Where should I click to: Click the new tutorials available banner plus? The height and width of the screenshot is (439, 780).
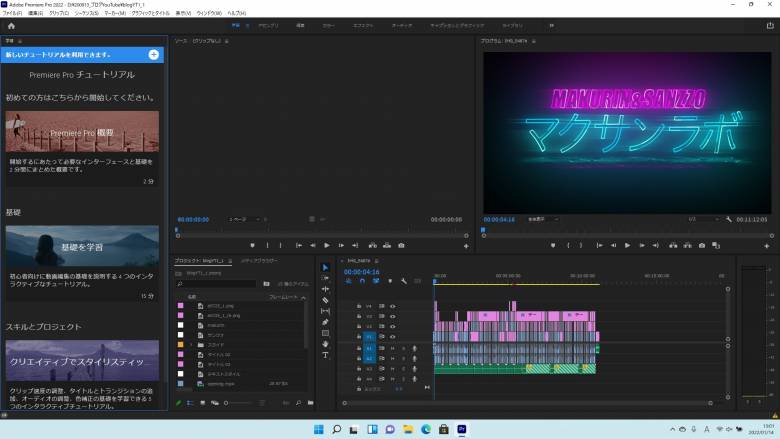[x=154, y=55]
